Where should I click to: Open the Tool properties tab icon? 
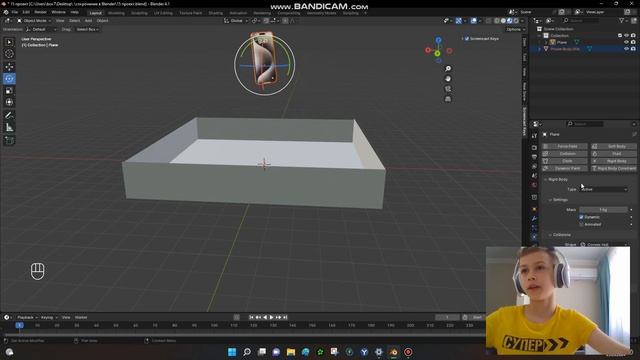(534, 136)
